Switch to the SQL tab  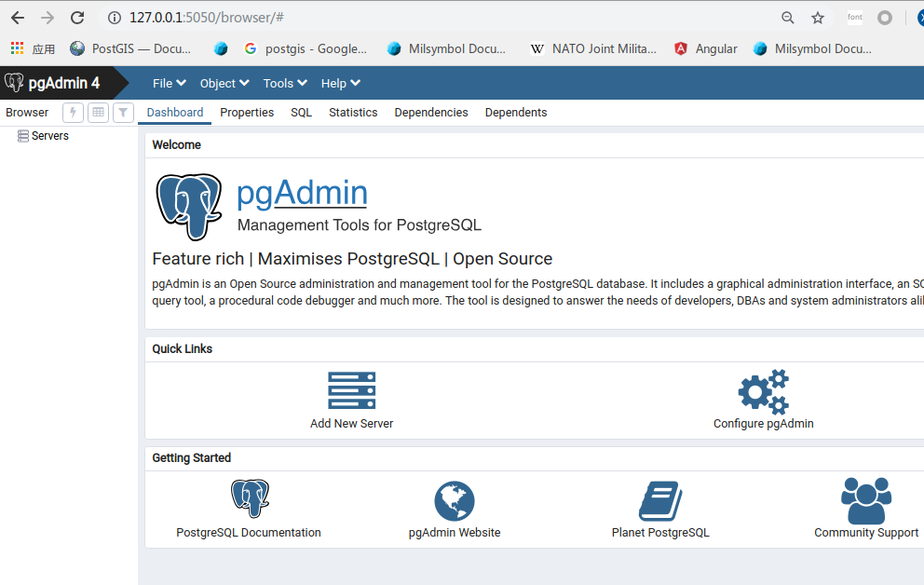[301, 113]
